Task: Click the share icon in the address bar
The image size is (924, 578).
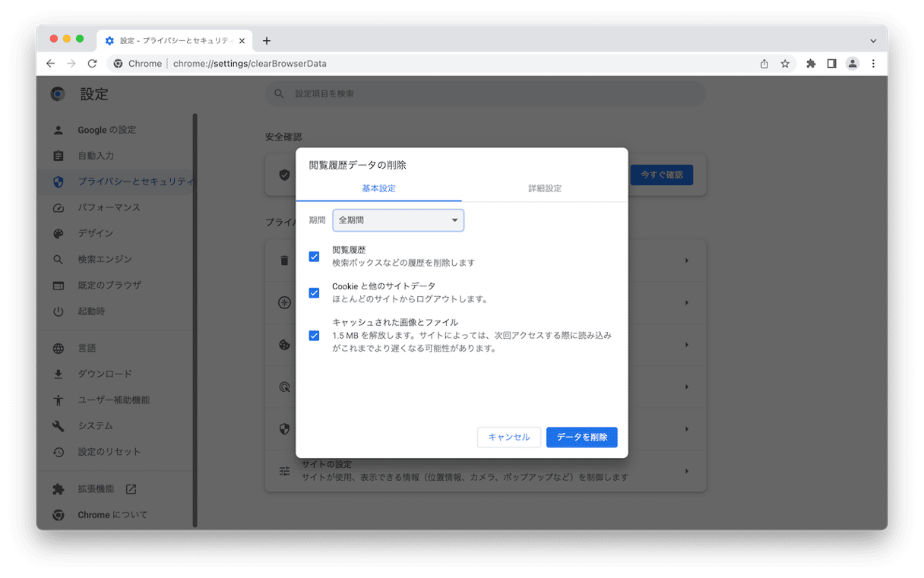Action: (x=764, y=64)
